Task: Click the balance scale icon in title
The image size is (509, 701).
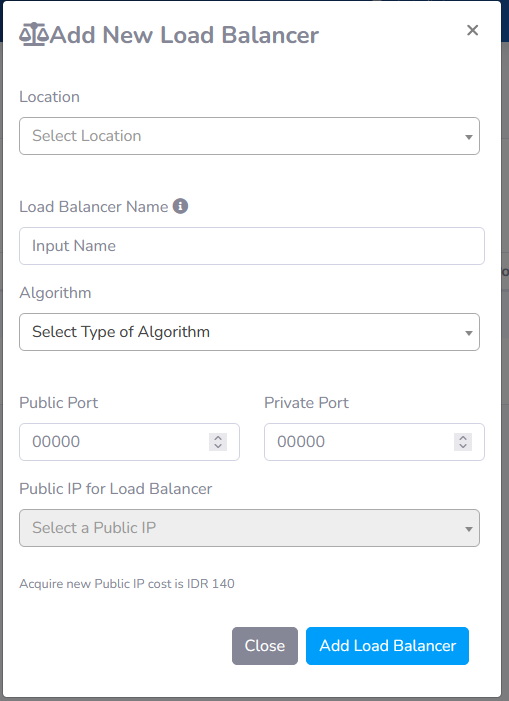Action: tap(34, 34)
